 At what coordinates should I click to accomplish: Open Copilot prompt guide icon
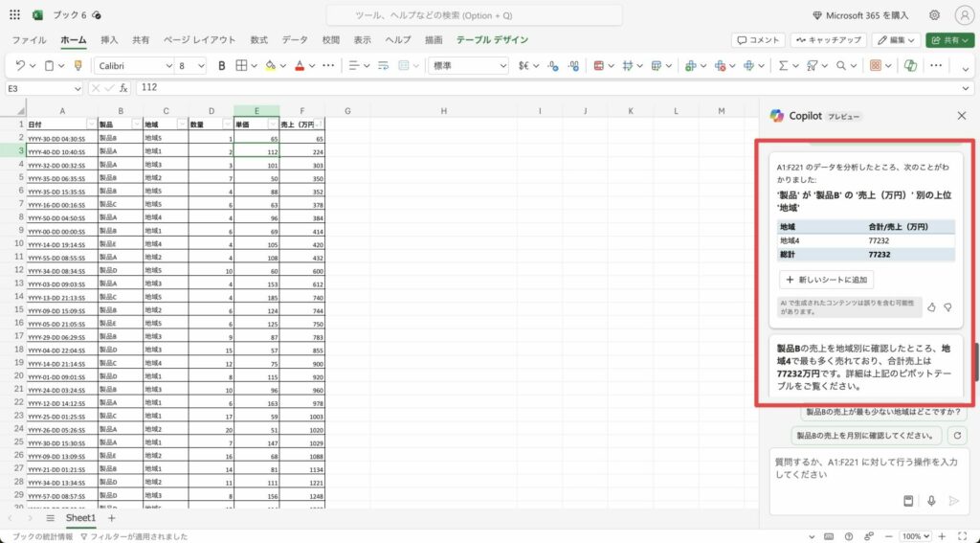click(908, 501)
